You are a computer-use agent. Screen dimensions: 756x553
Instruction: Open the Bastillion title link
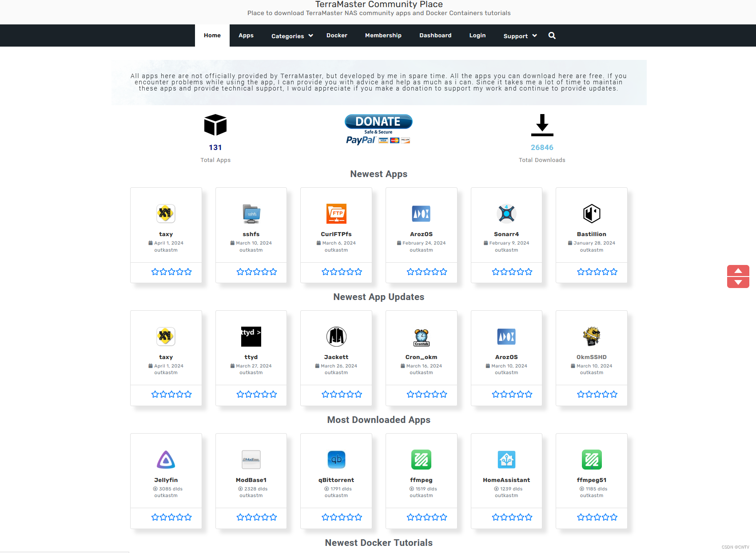coord(592,234)
